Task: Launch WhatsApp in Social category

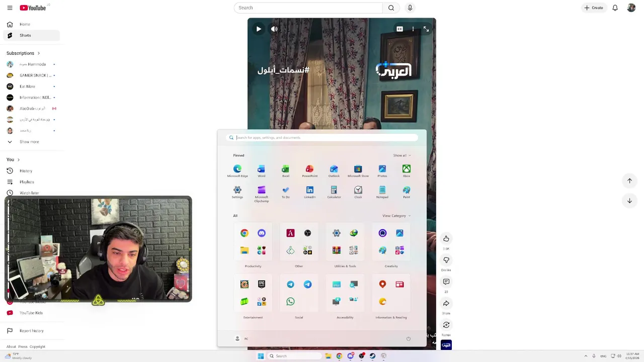Action: click(290, 301)
